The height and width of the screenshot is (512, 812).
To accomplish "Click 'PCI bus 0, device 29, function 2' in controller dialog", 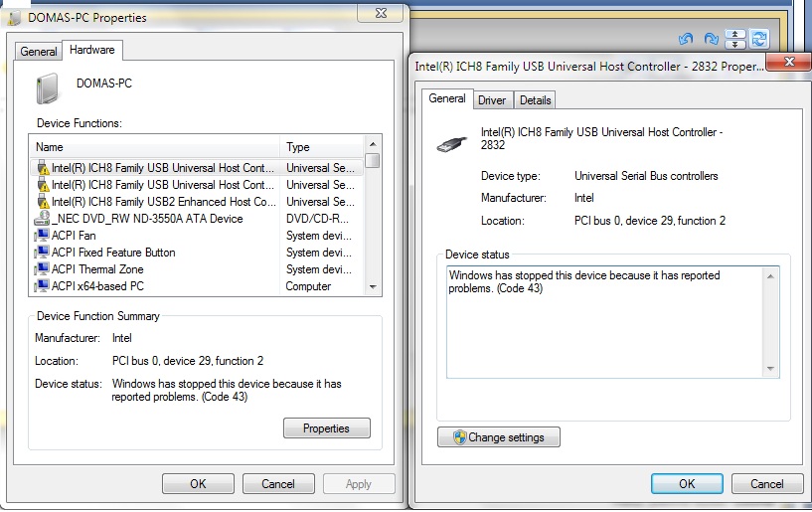I will 649,221.
